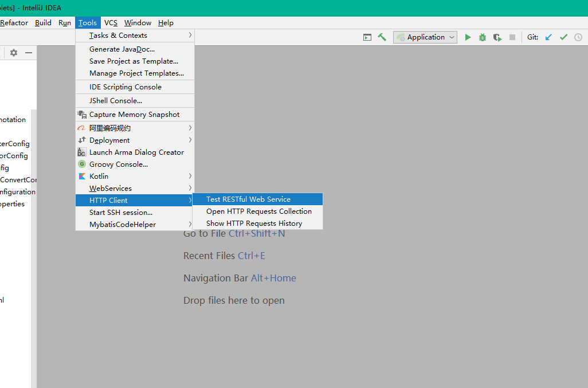Click the gray Stop square icon
The image size is (588, 388).
[x=512, y=37]
